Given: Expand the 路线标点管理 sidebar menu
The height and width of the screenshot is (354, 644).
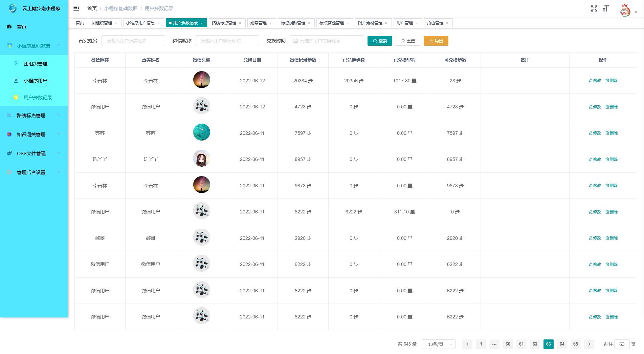Looking at the screenshot, I should (34, 116).
